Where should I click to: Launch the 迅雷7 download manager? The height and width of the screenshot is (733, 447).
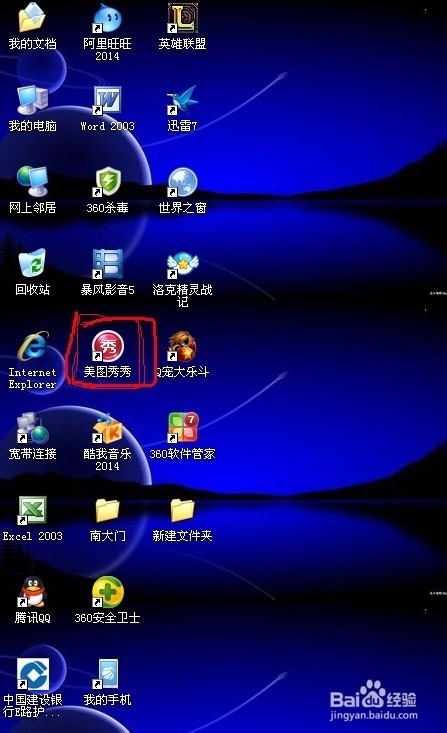click(182, 101)
